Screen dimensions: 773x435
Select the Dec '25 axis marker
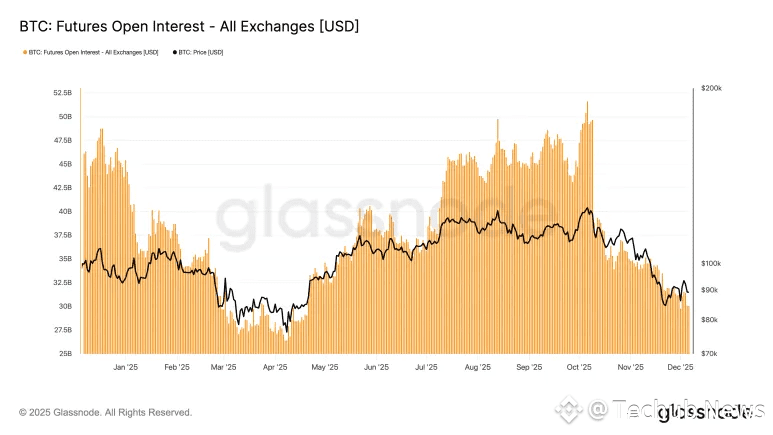point(680,367)
